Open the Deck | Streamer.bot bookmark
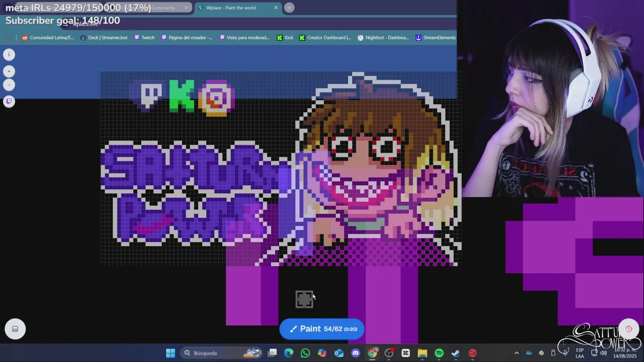This screenshot has width=644, height=362. click(104, 37)
